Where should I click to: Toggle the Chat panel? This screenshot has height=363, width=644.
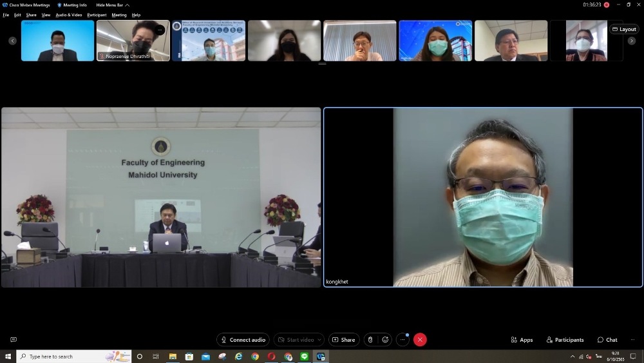(x=607, y=340)
